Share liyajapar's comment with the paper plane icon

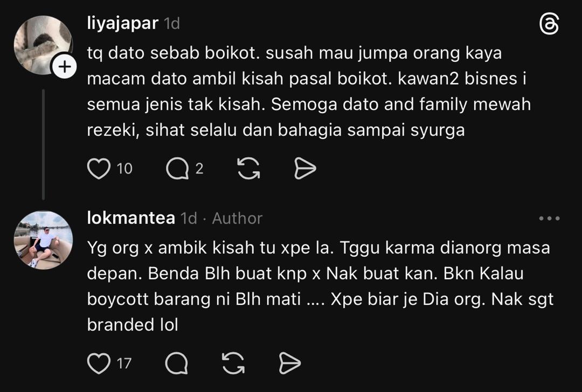point(305,169)
